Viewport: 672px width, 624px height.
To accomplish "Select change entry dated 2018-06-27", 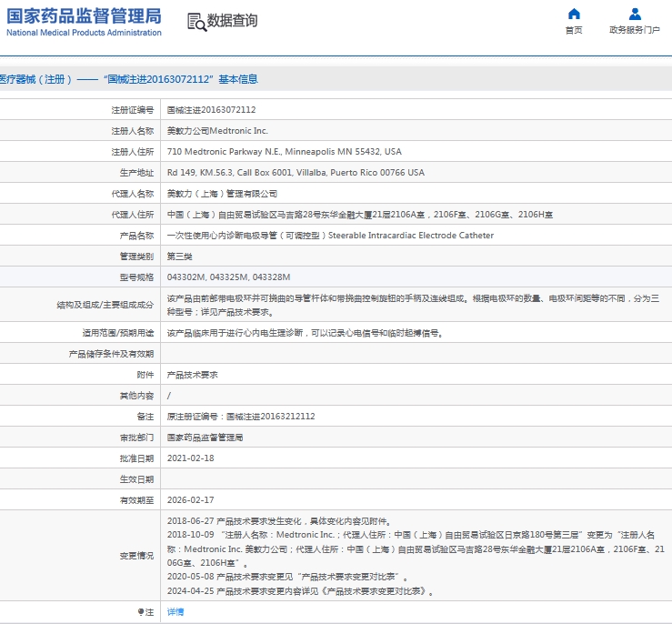I will click(279, 521).
